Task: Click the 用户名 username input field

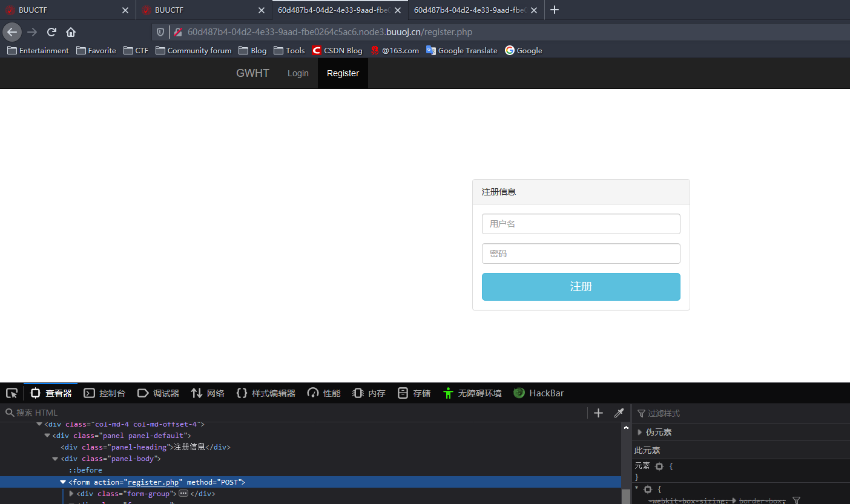Action: coord(580,223)
